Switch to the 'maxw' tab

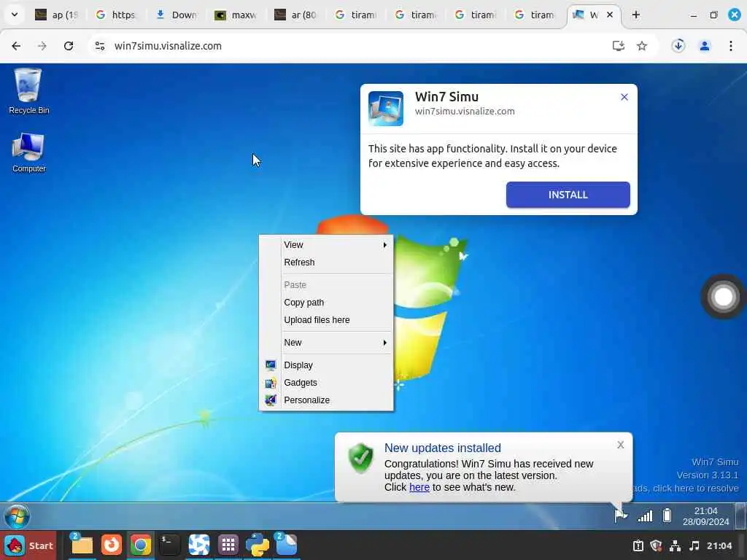(x=237, y=15)
